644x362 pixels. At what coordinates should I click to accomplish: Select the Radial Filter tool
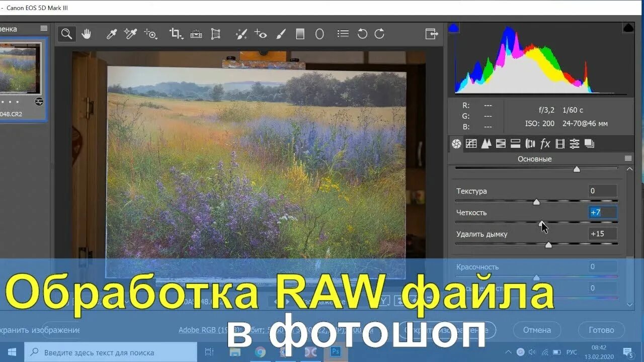coord(319,34)
